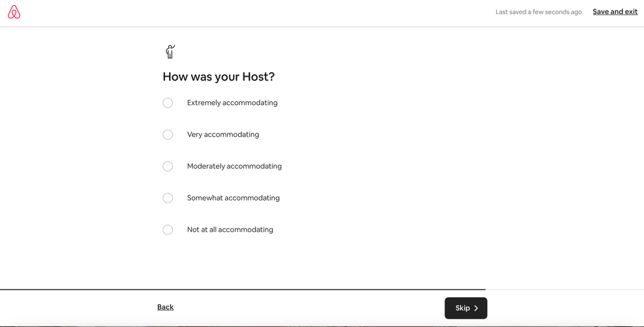The height and width of the screenshot is (327, 644).
Task: Open the Save and exit link
Action: 615,12
